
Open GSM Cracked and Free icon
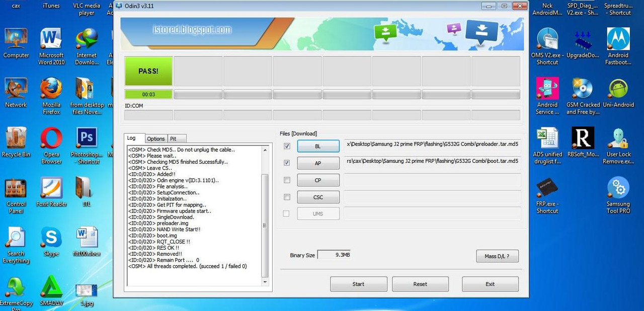pos(583,95)
